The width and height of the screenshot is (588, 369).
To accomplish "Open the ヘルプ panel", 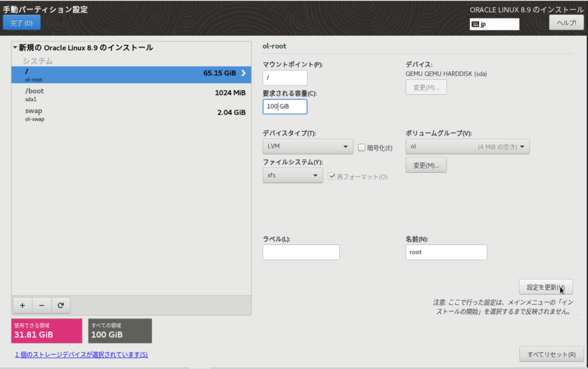I will [566, 22].
